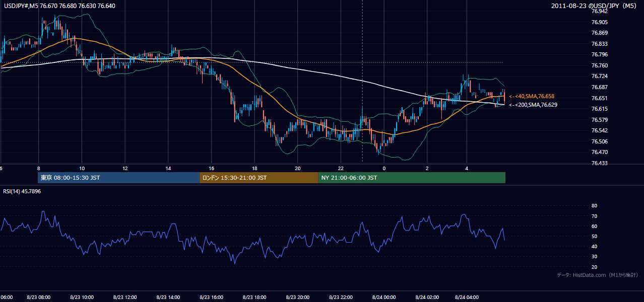Click the 76.942 price axis label
644x302 pixels.
pyautogui.click(x=600, y=11)
